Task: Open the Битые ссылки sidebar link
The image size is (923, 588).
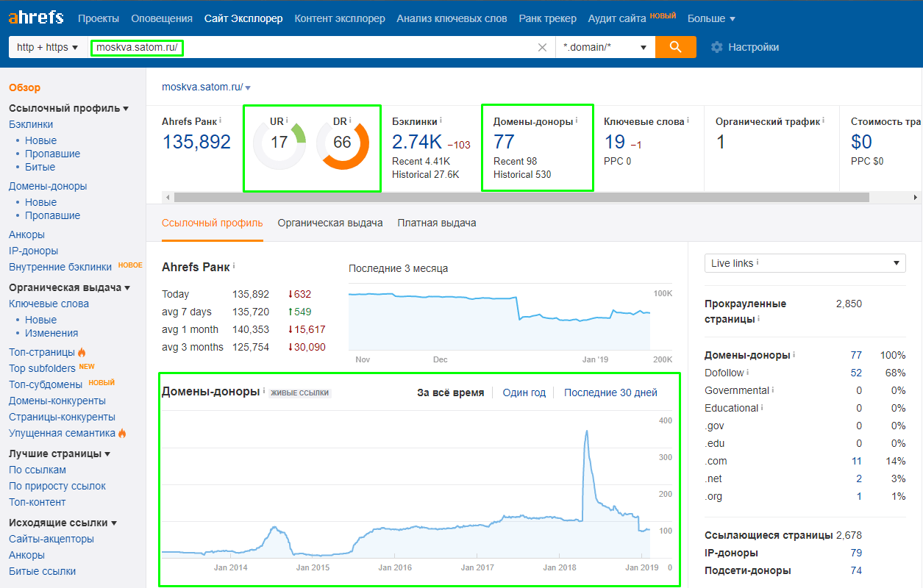Action: [x=42, y=571]
